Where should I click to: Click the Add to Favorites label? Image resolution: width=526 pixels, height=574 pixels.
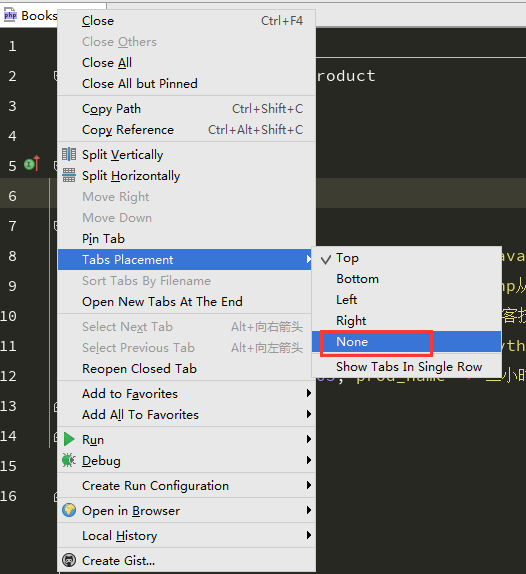[x=130, y=394]
